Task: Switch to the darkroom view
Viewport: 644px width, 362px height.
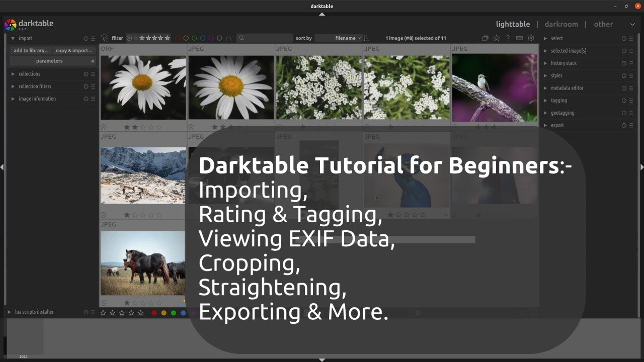Action: pos(561,24)
